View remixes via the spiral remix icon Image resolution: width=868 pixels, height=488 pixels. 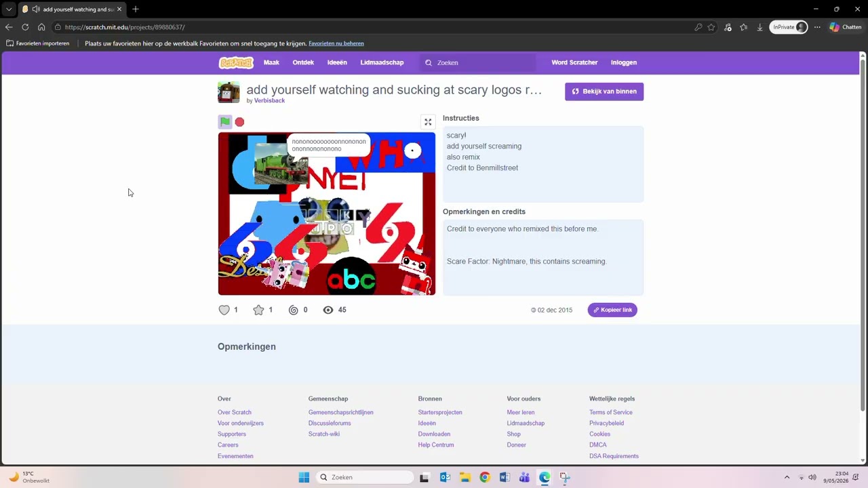(x=294, y=310)
